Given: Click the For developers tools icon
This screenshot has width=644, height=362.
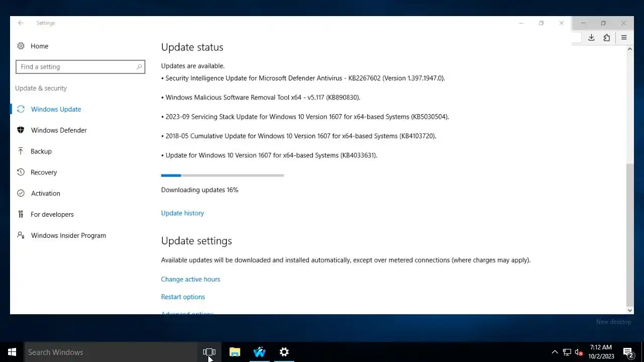Looking at the screenshot, I should pyautogui.click(x=21, y=214).
